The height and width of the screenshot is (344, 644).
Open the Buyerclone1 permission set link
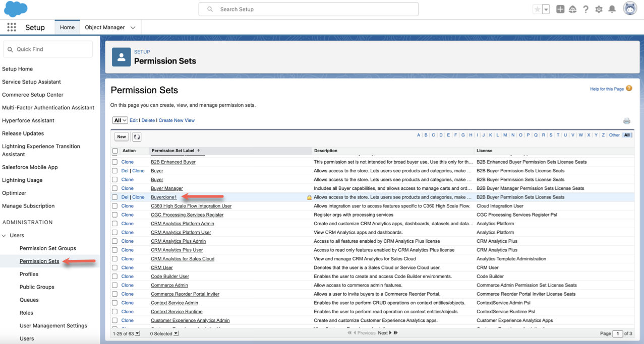pos(163,197)
